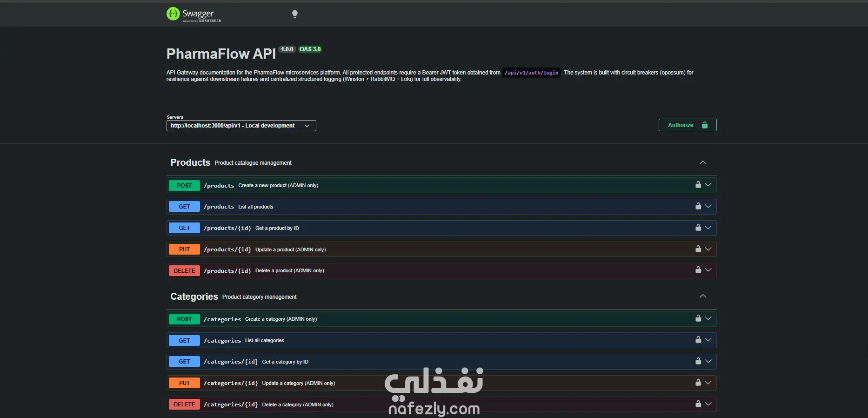
Task: Click DELETE badge for Delete a product
Action: [x=184, y=270]
